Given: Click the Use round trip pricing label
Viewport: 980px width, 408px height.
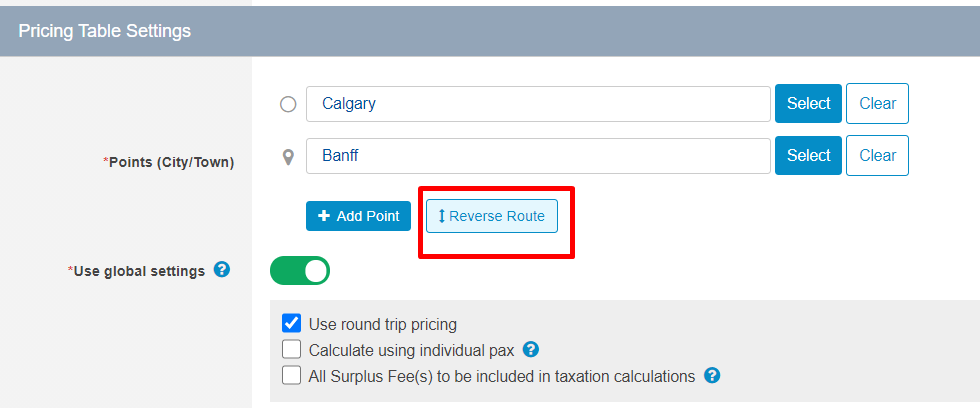Looking at the screenshot, I should point(383,325).
